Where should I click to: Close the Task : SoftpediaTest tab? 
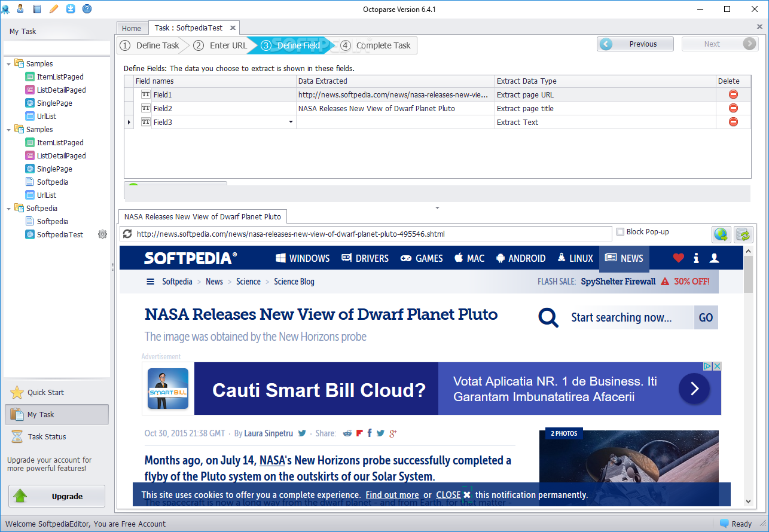pyautogui.click(x=233, y=27)
